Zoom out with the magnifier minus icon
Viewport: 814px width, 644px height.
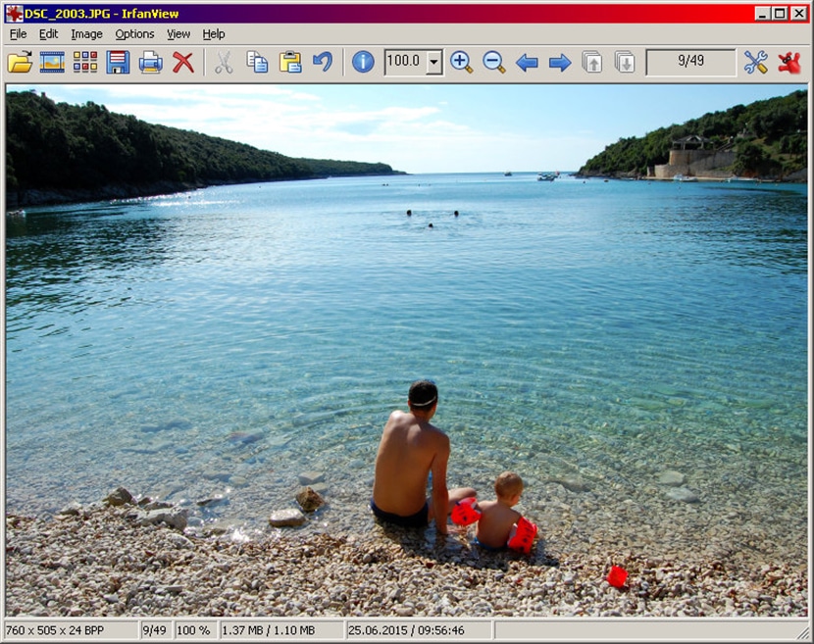coord(494,63)
